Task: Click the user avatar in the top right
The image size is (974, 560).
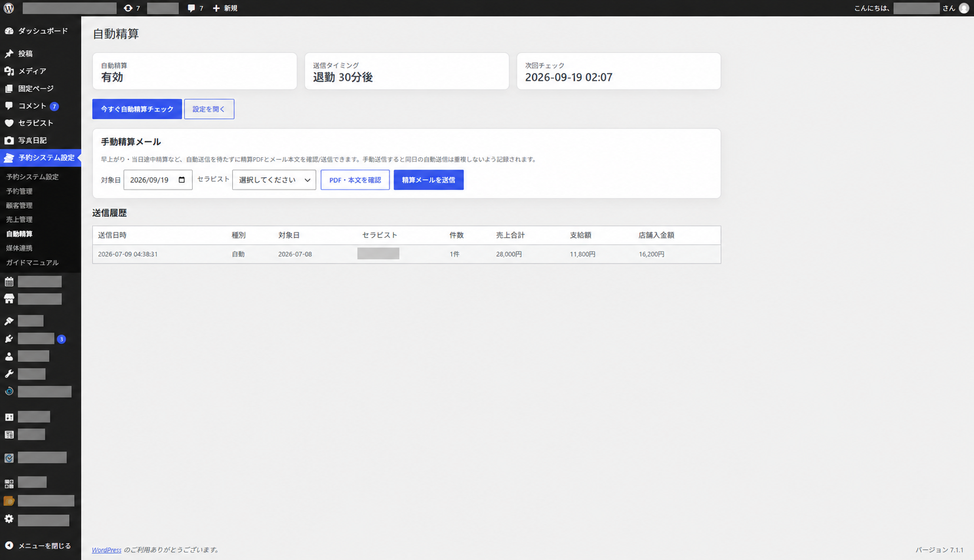Action: 964,8
